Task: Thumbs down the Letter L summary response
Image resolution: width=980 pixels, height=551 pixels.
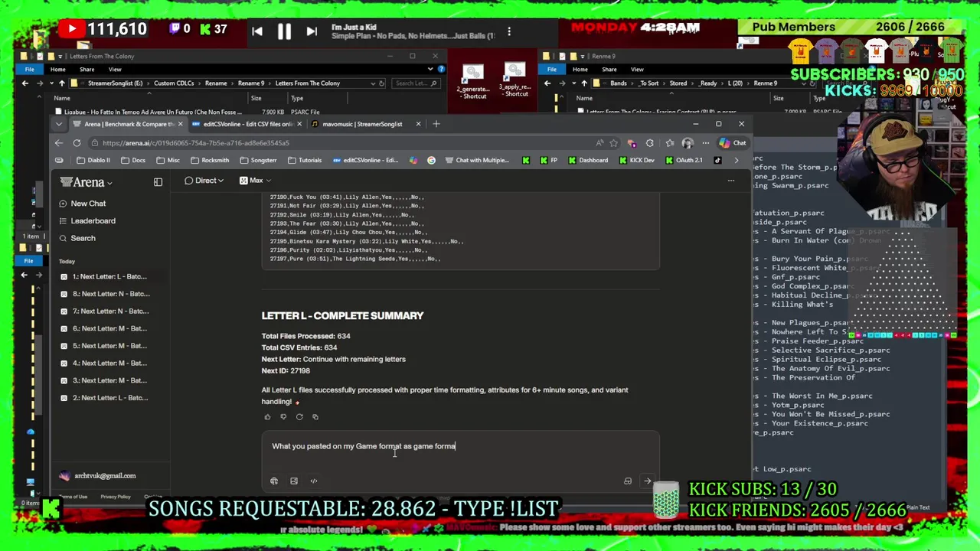Action: click(283, 417)
